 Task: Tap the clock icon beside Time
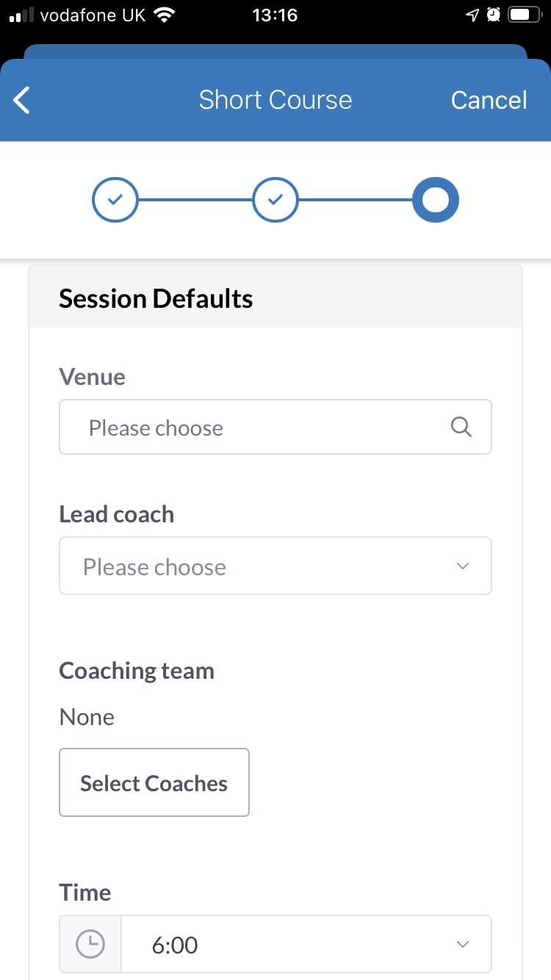(x=90, y=944)
